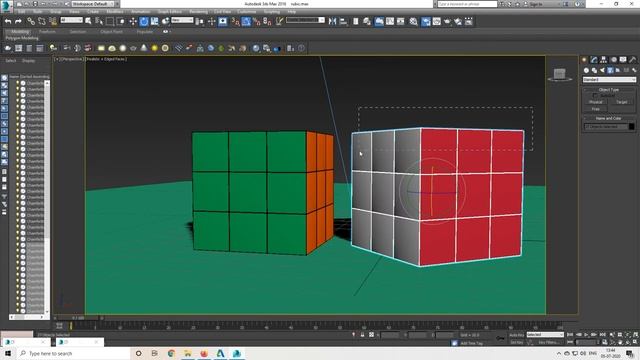This screenshot has width=640, height=360.
Task: Toggle the Selection Lock icon in status bar
Action: (x=362, y=335)
